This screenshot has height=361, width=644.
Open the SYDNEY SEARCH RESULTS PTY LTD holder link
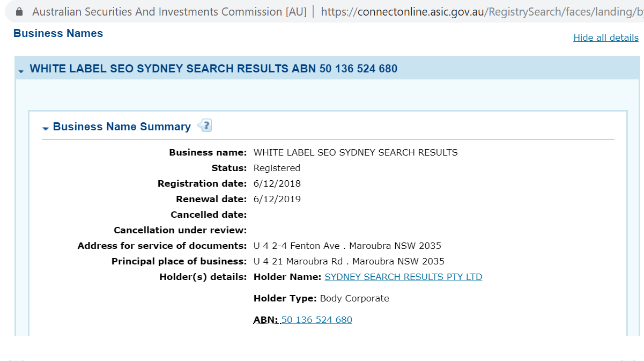click(403, 277)
